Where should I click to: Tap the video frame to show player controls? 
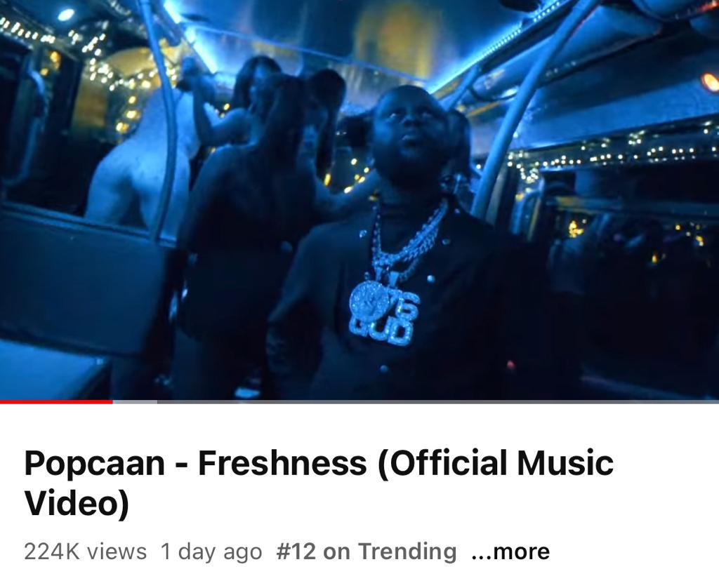pyautogui.click(x=359, y=200)
